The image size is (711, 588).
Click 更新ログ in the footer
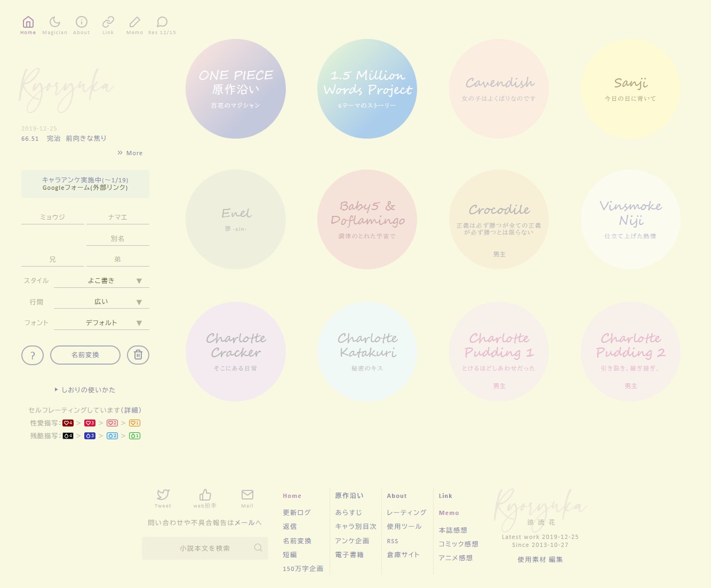297,512
